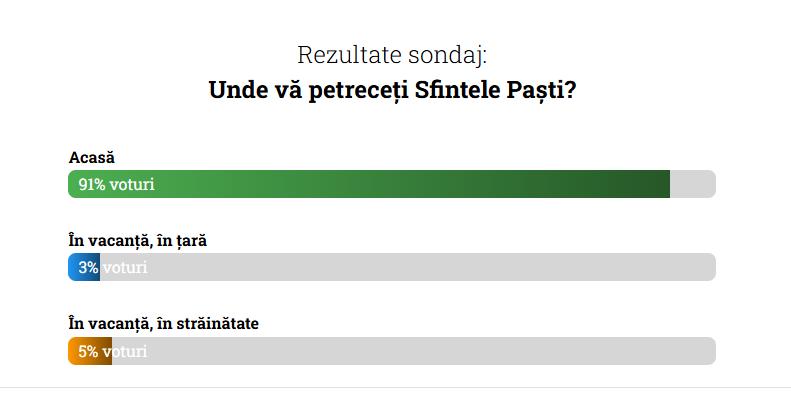Select the "Acasă" option label
The height and width of the screenshot is (411, 791).
pos(92,157)
